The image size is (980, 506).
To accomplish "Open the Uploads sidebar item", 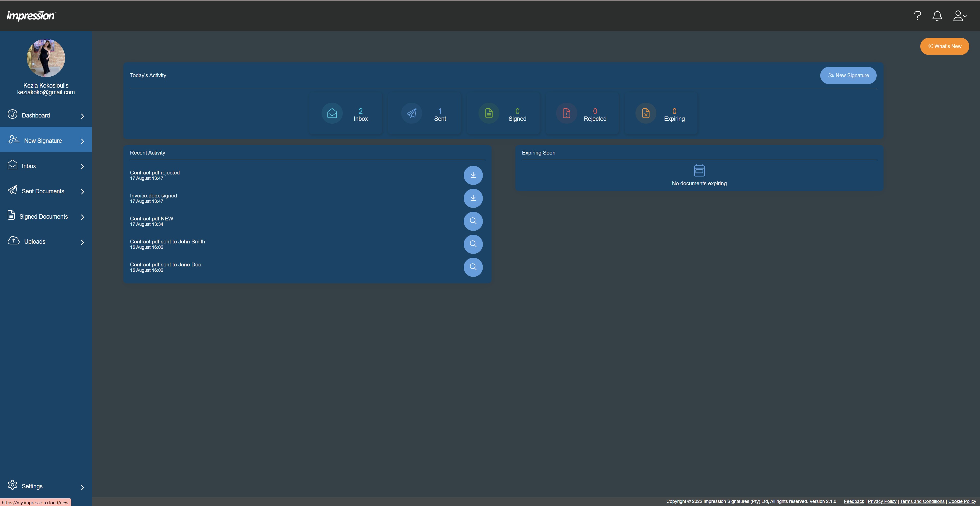I will (34, 242).
